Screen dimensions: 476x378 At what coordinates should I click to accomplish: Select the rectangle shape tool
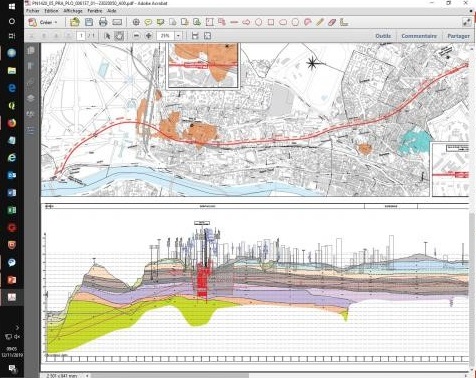pyautogui.click(x=271, y=22)
